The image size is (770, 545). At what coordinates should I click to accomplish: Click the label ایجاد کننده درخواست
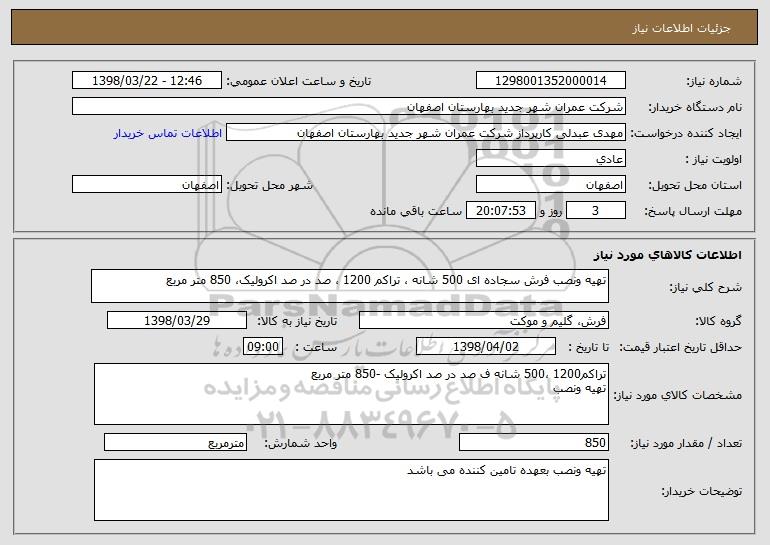(686, 134)
